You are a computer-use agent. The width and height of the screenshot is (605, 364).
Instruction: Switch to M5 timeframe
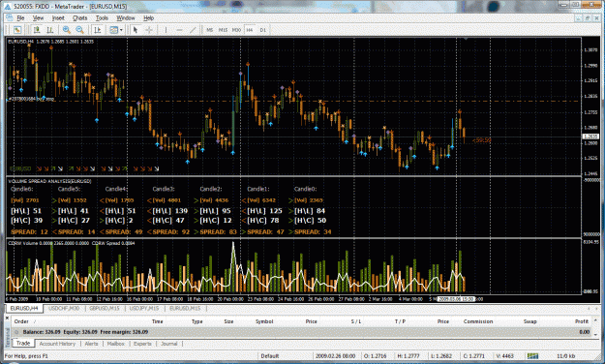[209, 30]
